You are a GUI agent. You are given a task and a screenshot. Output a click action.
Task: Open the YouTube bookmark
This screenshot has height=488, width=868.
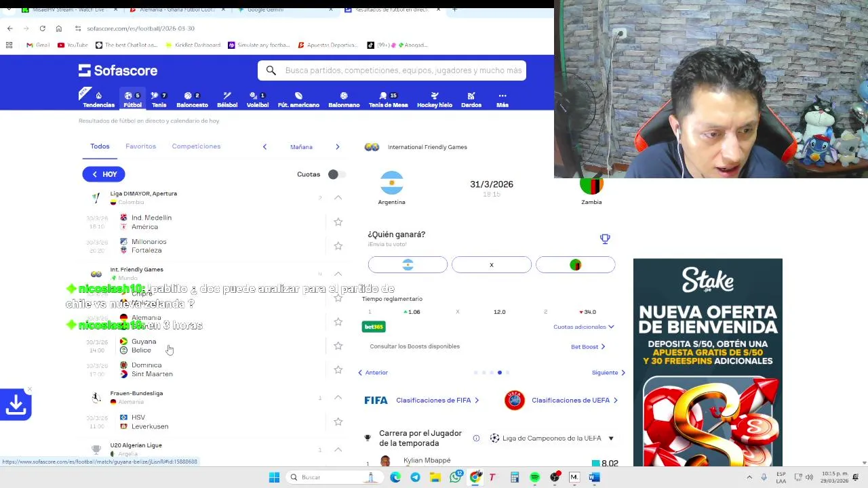[73, 45]
